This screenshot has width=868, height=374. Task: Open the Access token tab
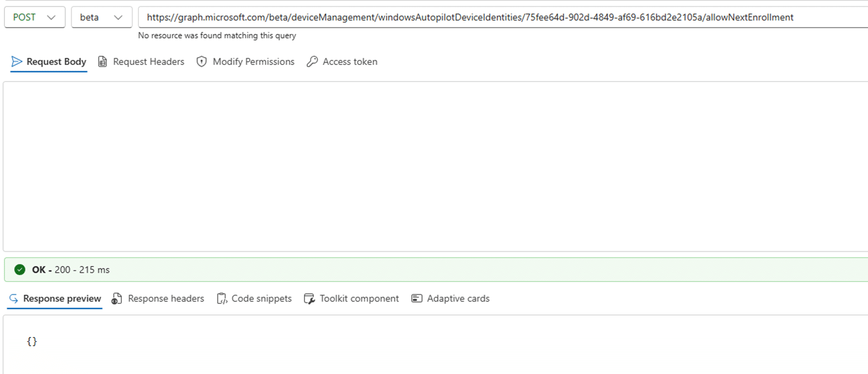[350, 62]
